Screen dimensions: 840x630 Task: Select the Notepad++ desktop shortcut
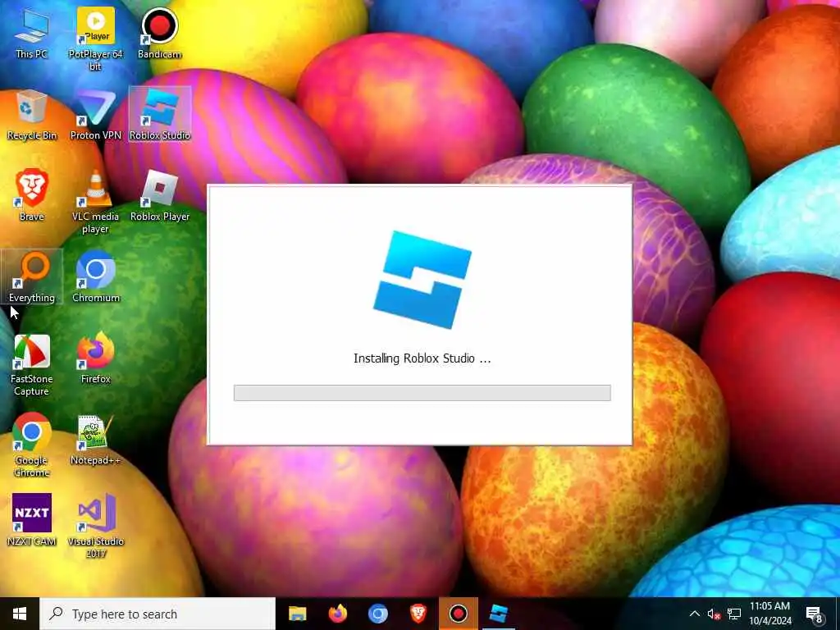(95, 440)
